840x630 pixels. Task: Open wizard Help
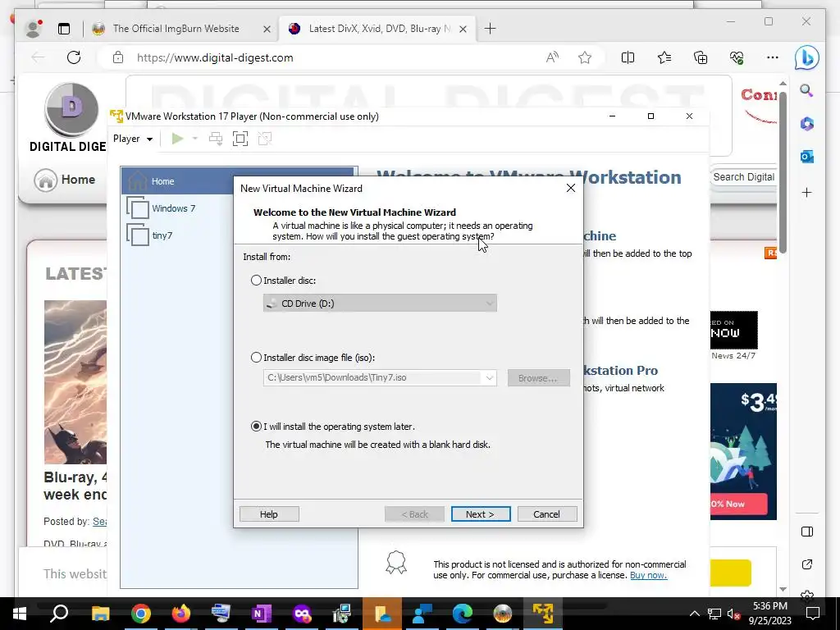pos(269,514)
